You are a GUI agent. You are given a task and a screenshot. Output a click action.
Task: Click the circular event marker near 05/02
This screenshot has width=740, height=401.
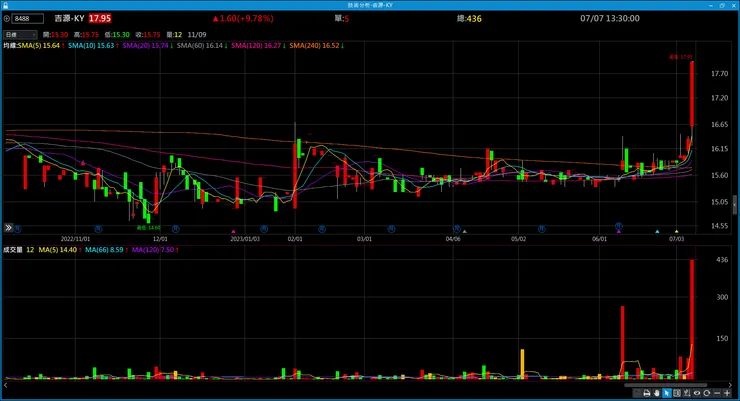(541, 229)
